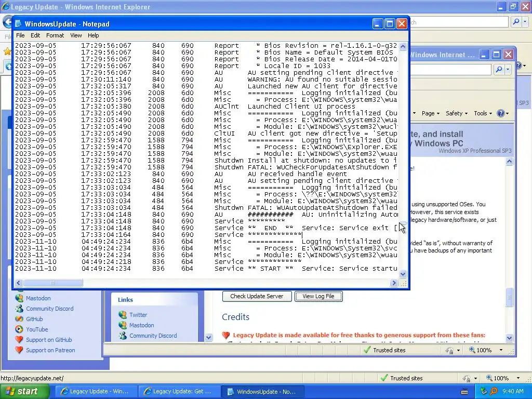Image resolution: width=532 pixels, height=399 pixels.
Task: Click the Safely Remove Hardware tray icon
Action: tap(484, 392)
